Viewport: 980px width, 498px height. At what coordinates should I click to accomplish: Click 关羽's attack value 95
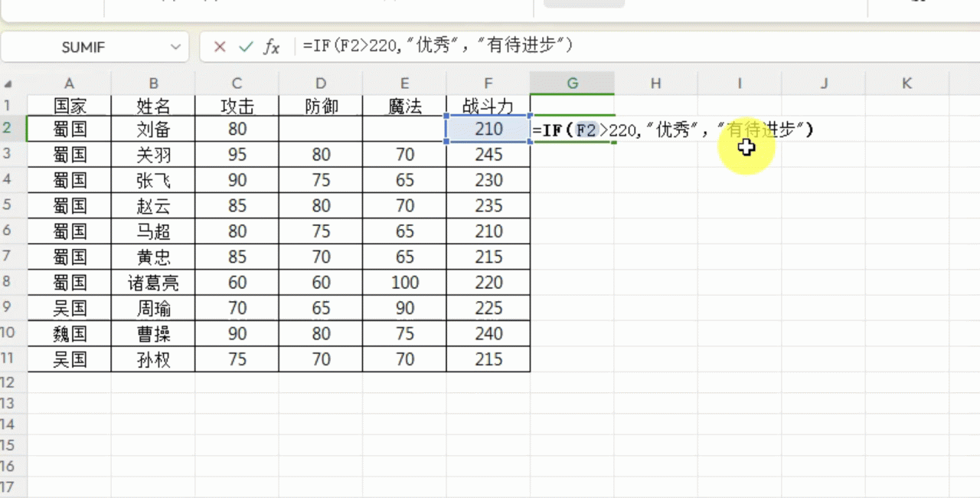click(x=237, y=155)
